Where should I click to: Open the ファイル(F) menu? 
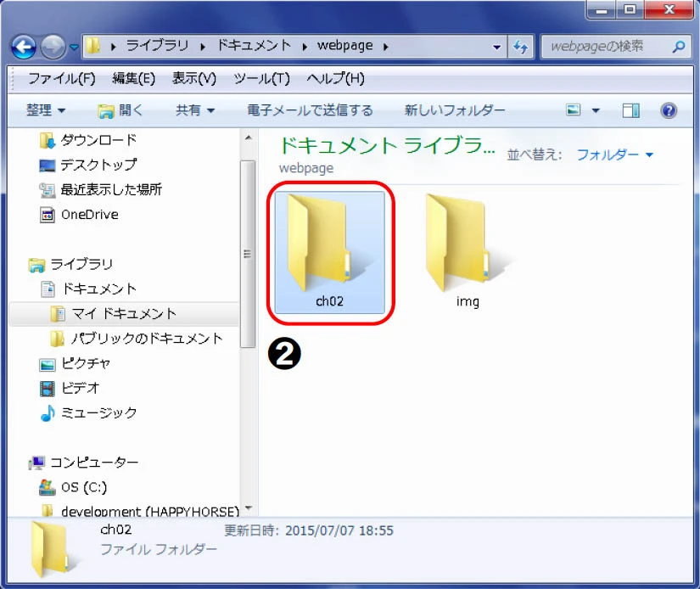click(62, 79)
